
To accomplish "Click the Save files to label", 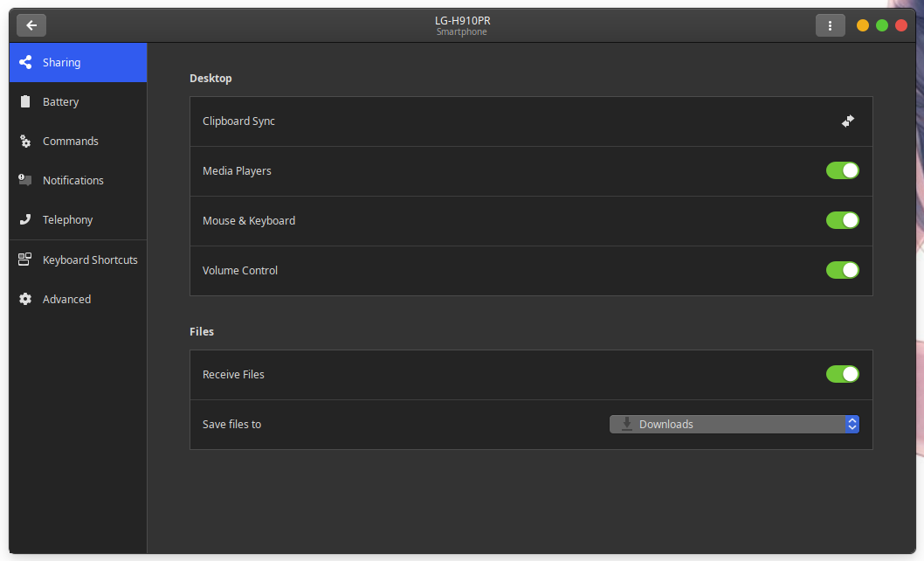I will tap(231, 424).
